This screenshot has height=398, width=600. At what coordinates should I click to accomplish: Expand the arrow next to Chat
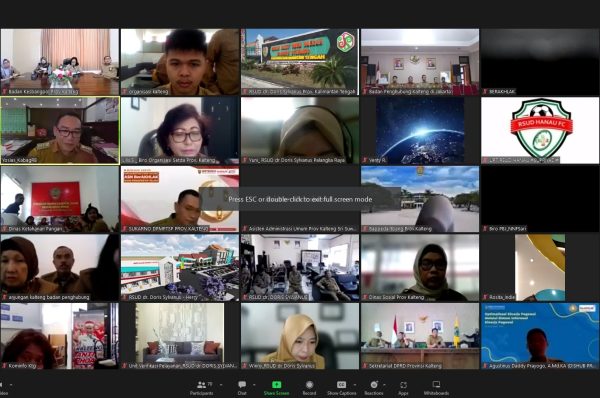click(254, 385)
